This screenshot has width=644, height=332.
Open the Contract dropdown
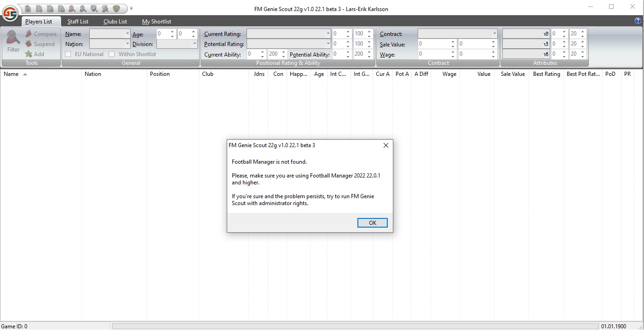point(494,34)
